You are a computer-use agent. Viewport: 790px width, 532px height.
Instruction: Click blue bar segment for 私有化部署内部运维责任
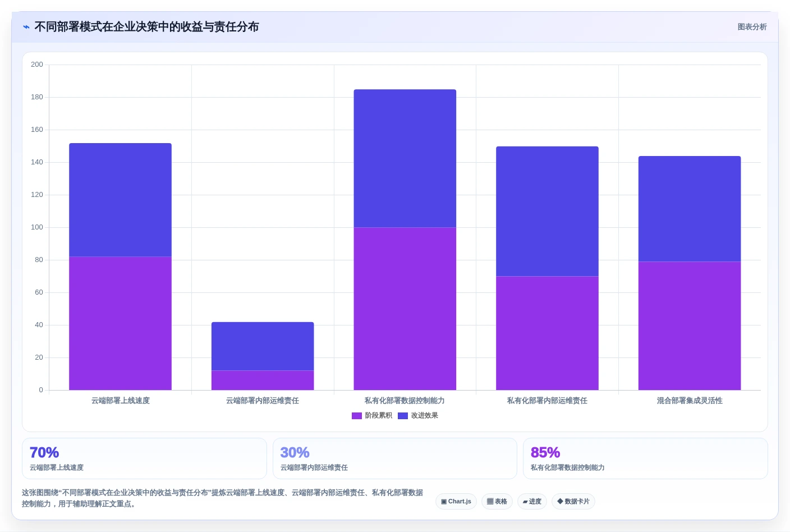(547, 211)
